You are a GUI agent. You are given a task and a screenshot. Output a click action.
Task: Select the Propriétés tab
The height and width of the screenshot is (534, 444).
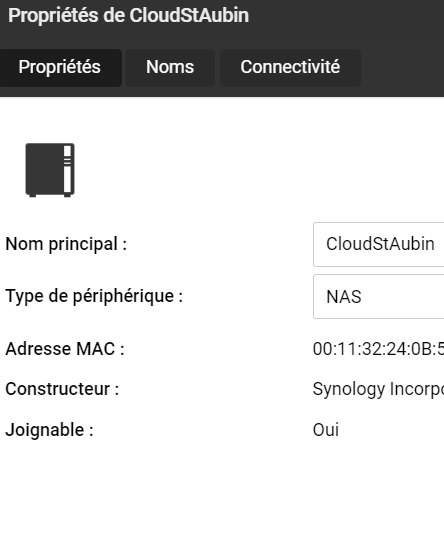[60, 67]
